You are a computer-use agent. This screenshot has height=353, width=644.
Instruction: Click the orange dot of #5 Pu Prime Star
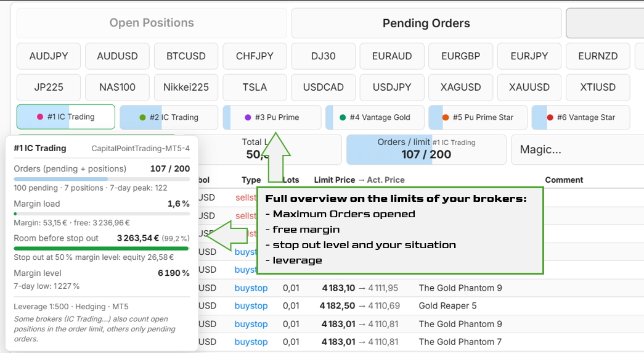446,117
